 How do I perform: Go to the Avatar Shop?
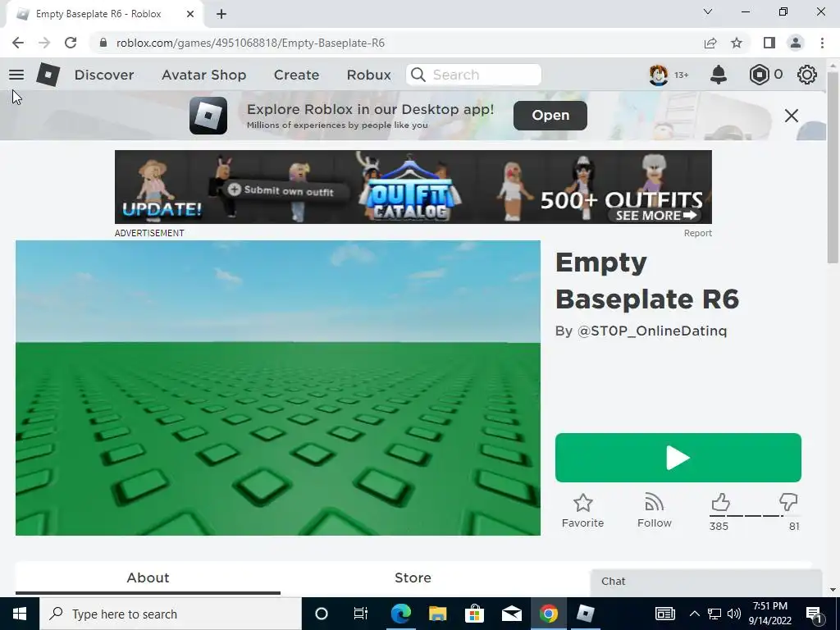click(x=204, y=75)
